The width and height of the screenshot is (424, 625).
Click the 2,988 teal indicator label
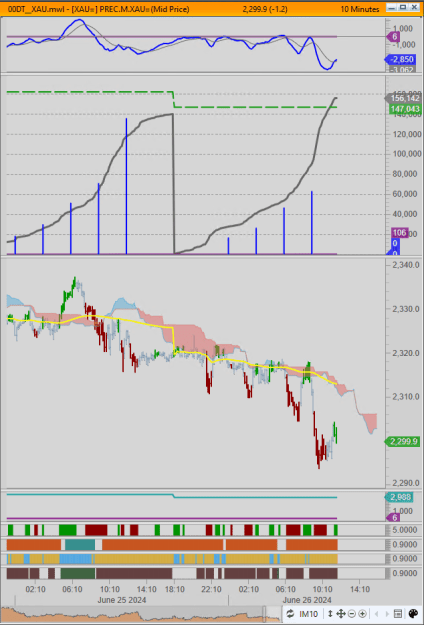tap(400, 497)
